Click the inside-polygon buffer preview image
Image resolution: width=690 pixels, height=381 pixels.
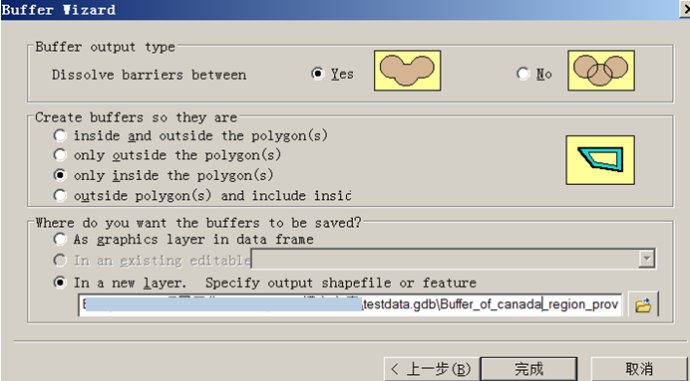pyautogui.click(x=600, y=160)
